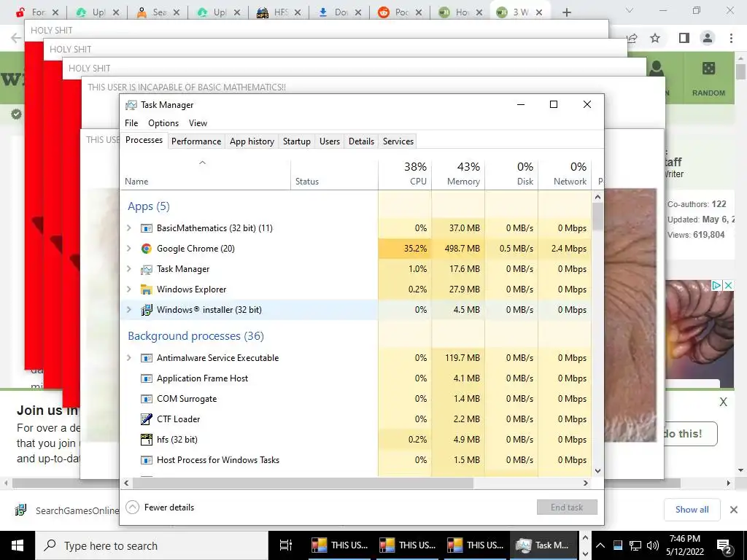Open Chrome's side panel icon
Viewport: 747px width, 560px height.
pos(684,38)
